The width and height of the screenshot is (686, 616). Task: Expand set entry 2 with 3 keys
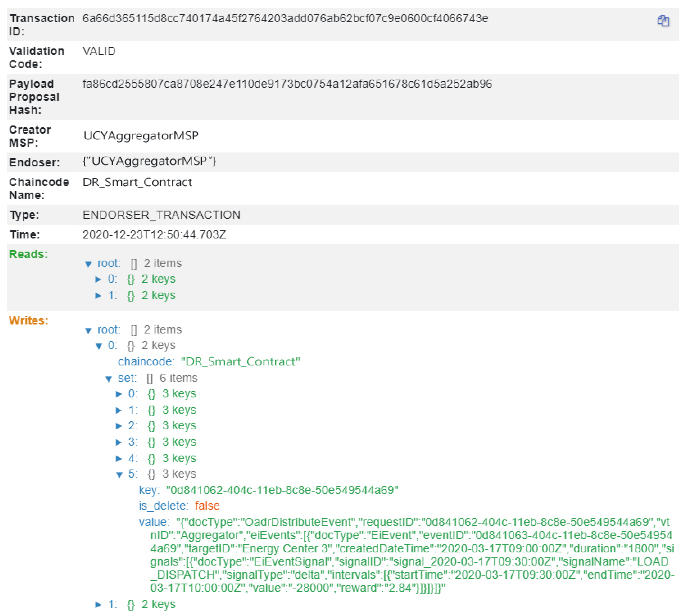[x=119, y=426]
